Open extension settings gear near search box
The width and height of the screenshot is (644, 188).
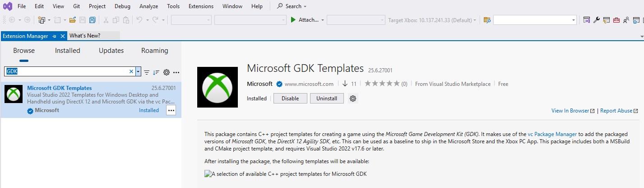point(167,72)
